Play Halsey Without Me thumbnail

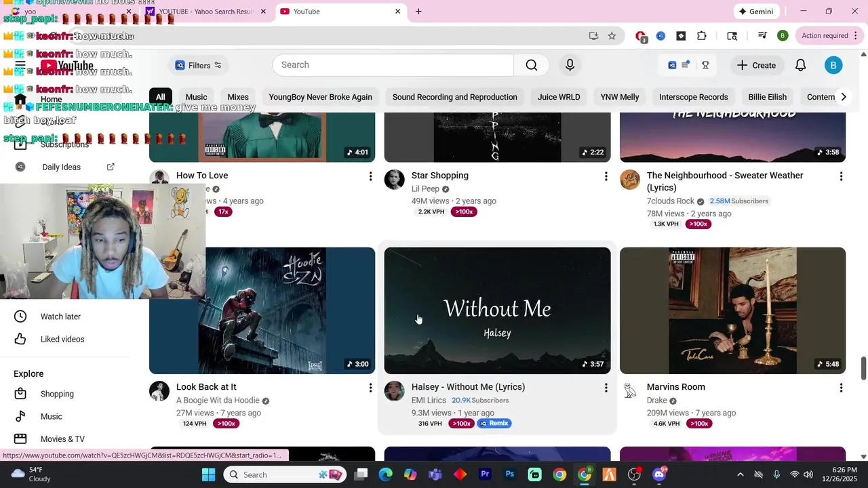tap(497, 310)
